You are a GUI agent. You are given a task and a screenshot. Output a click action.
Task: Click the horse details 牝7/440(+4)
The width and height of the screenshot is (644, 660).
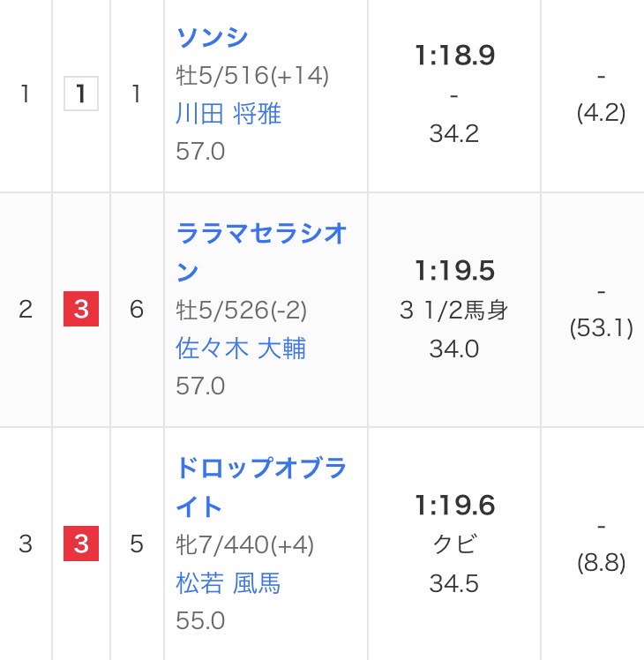click(x=245, y=545)
